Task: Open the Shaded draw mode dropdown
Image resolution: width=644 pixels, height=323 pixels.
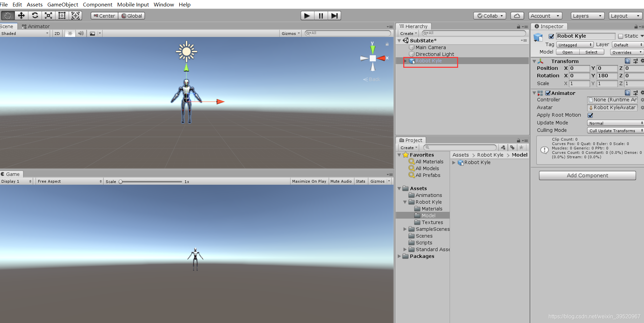Action: click(25, 33)
